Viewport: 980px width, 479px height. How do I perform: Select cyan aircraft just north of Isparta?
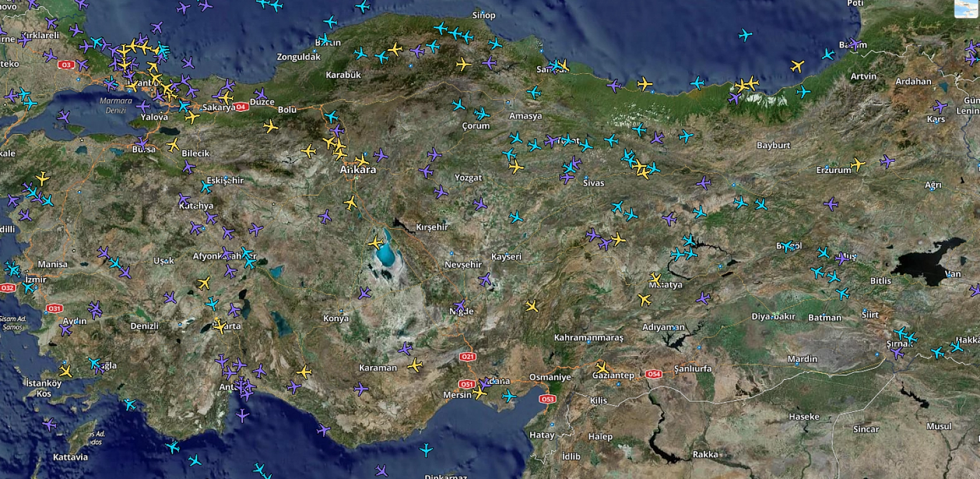point(212,304)
